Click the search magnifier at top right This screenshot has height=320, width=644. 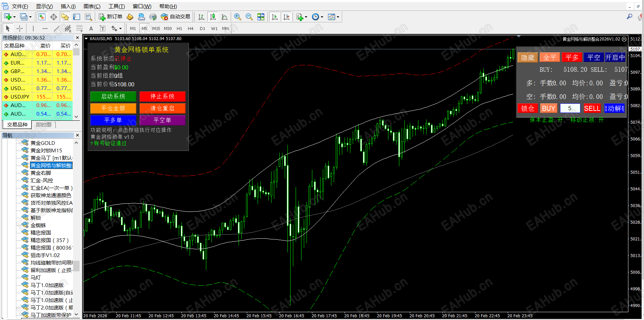pos(629,16)
